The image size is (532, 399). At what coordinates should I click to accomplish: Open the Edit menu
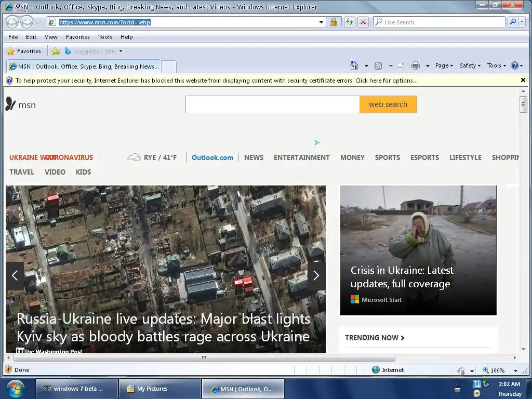pyautogui.click(x=31, y=37)
